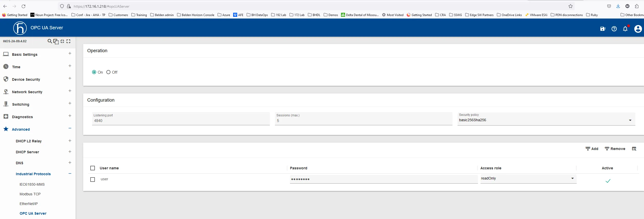The width and height of the screenshot is (644, 219).
Task: Click the table filter search icon beside Remove
Action: tap(634, 149)
